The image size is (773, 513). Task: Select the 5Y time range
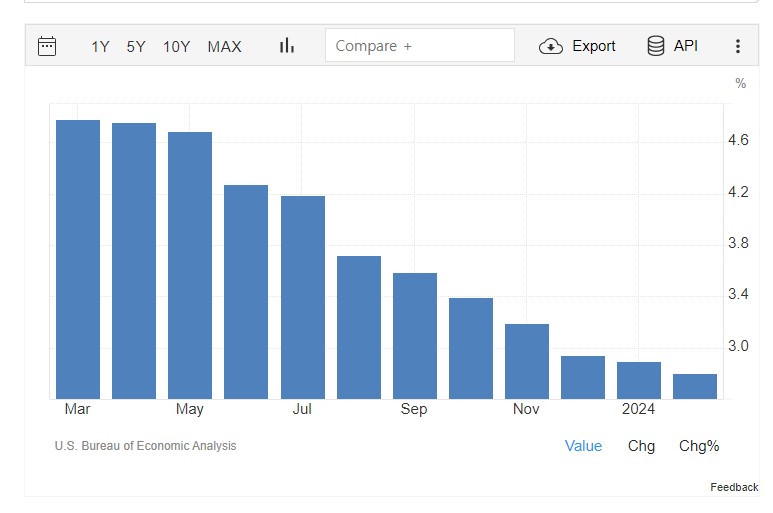click(x=136, y=47)
